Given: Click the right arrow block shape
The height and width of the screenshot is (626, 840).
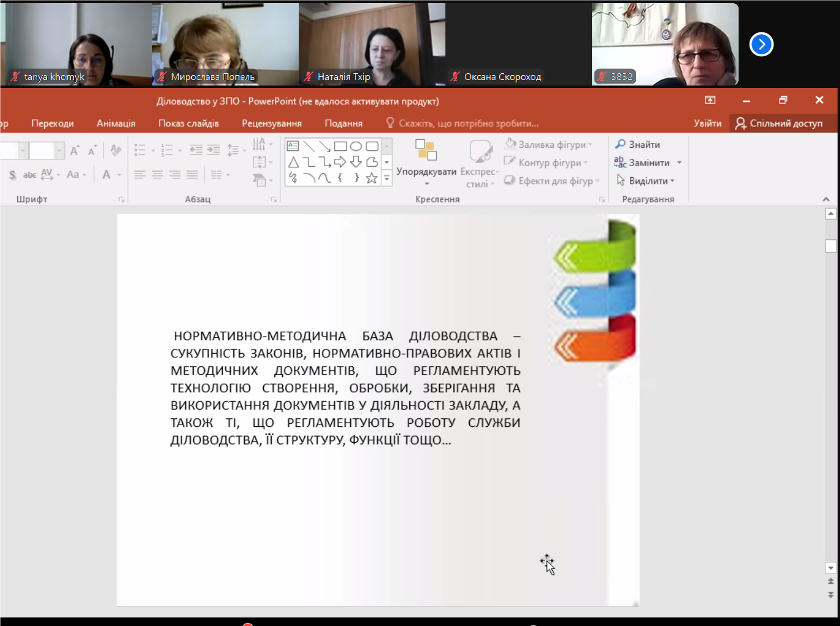Looking at the screenshot, I should pyautogui.click(x=340, y=162).
